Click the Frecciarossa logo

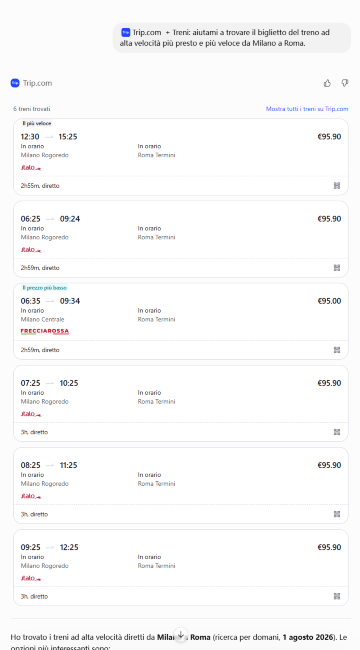coord(45,331)
